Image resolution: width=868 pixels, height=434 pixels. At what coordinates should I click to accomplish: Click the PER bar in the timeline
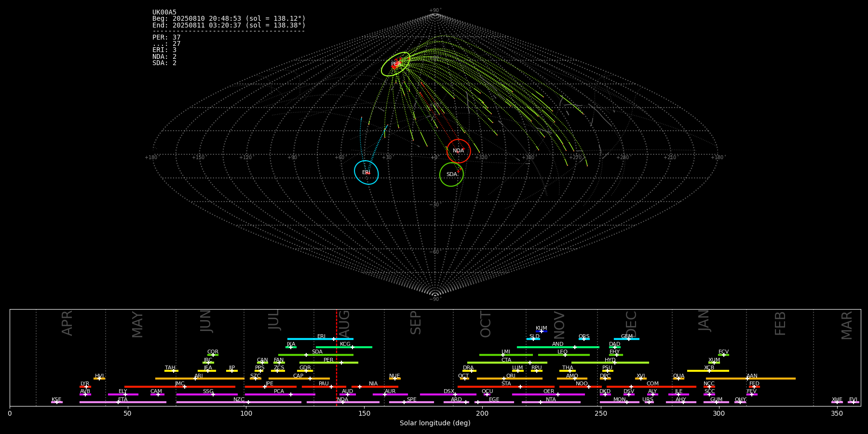[x=329, y=363]
